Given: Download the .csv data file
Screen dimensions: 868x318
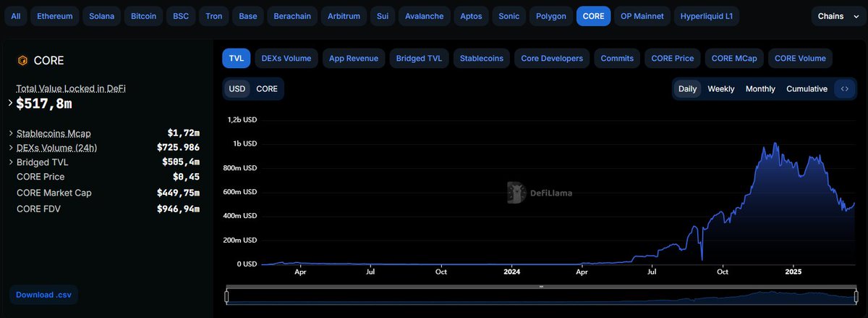Looking at the screenshot, I should [44, 295].
